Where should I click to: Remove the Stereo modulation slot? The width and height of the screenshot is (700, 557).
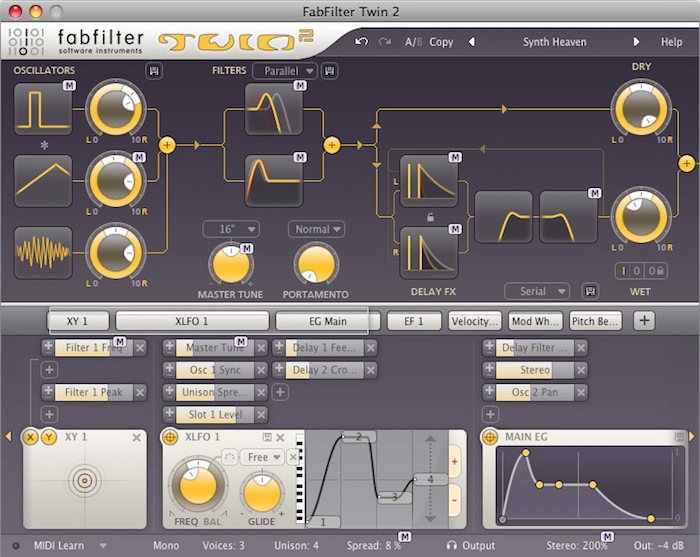581,370
